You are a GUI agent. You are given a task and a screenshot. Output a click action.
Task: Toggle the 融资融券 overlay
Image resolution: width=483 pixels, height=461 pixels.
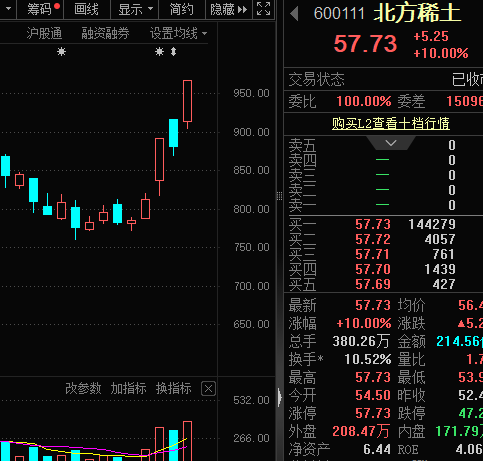pyautogui.click(x=105, y=33)
